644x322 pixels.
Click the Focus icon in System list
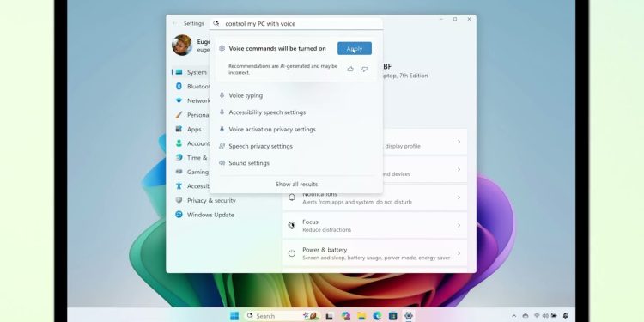[x=292, y=225]
